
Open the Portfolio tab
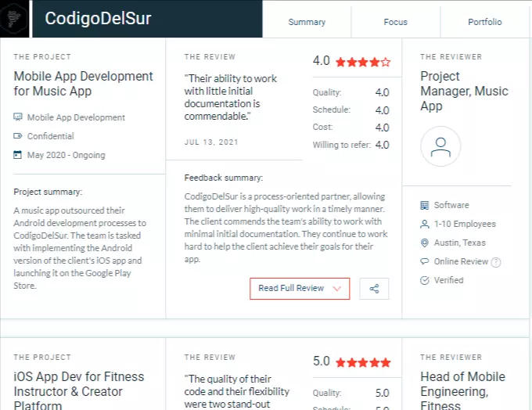tap(485, 22)
